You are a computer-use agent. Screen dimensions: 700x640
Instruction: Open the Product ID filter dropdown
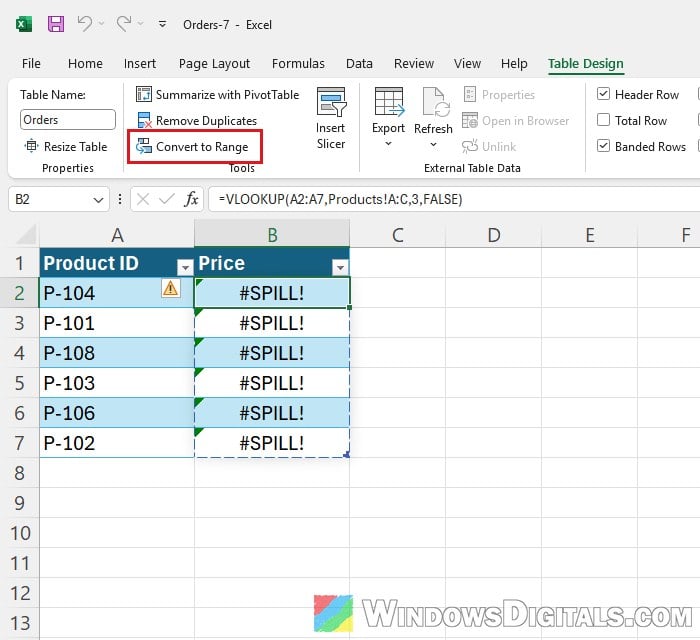[184, 267]
